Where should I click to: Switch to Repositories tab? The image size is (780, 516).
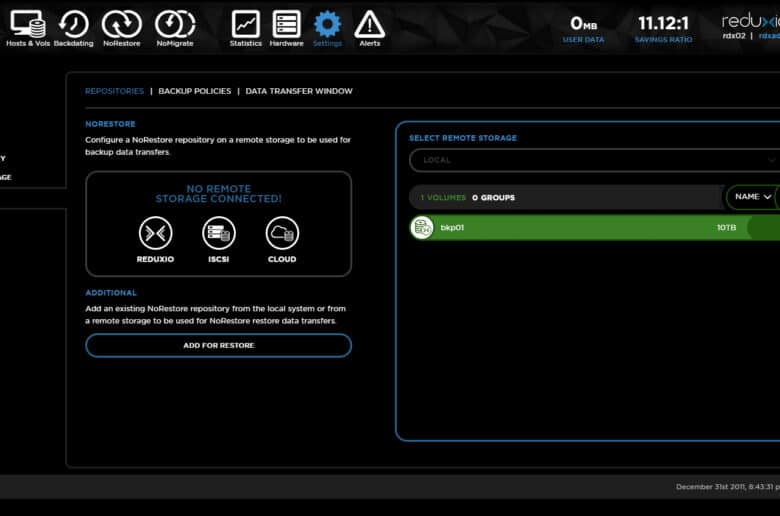point(114,91)
